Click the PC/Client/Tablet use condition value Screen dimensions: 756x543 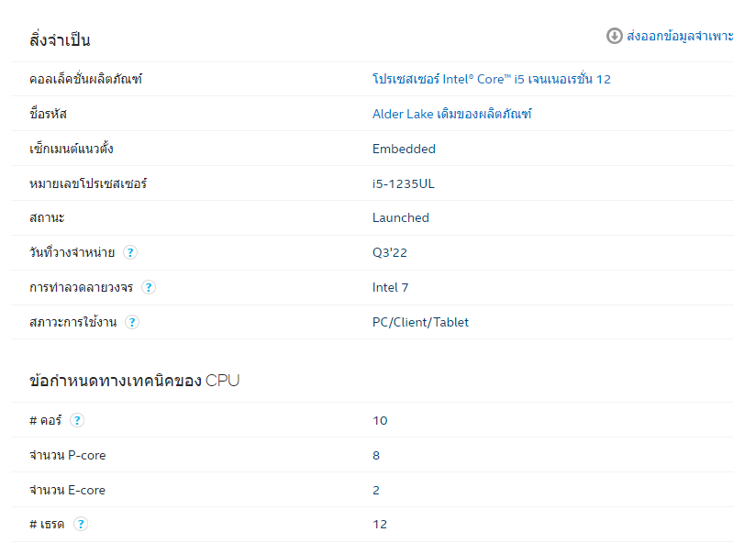(420, 323)
